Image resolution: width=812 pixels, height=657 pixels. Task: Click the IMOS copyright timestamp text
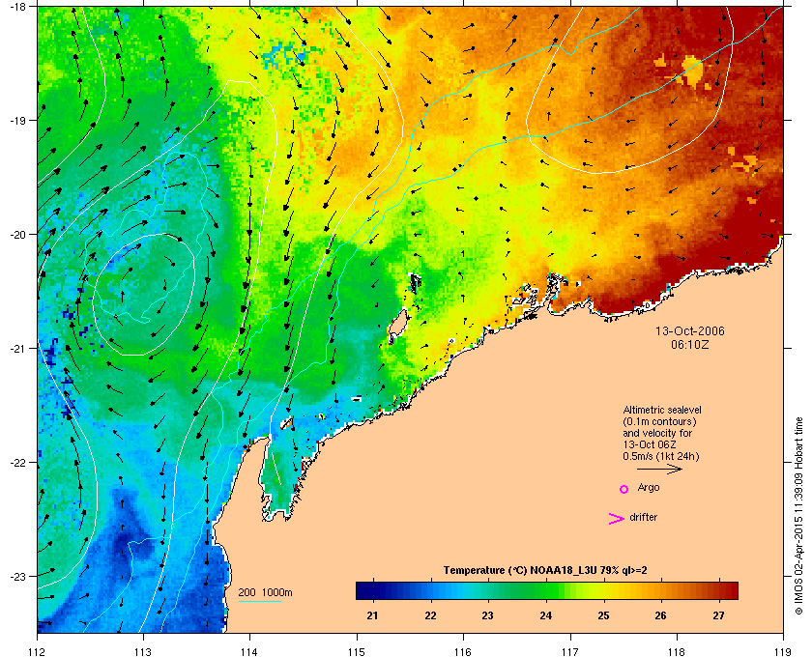coord(798,516)
